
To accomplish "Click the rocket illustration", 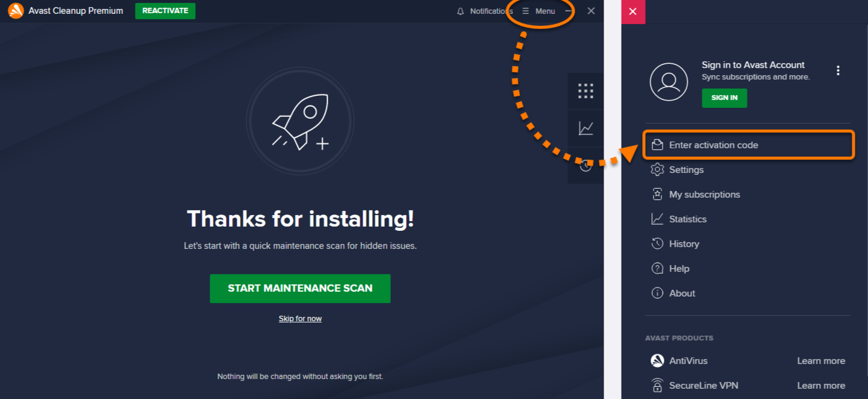I will point(300,121).
